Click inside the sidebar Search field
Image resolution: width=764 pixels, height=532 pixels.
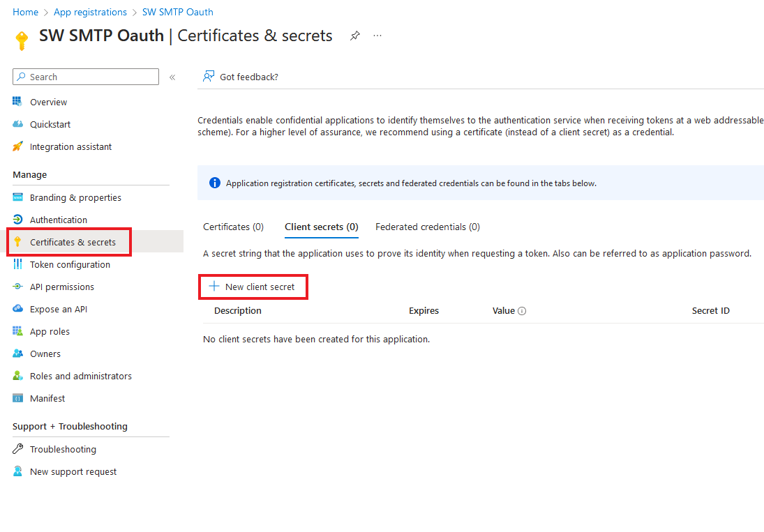tap(85, 77)
